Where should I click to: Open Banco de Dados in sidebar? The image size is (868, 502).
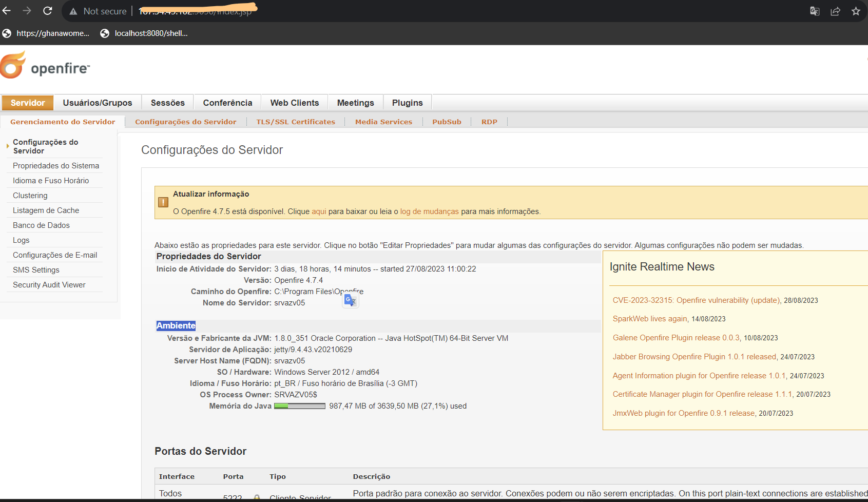pyautogui.click(x=41, y=225)
